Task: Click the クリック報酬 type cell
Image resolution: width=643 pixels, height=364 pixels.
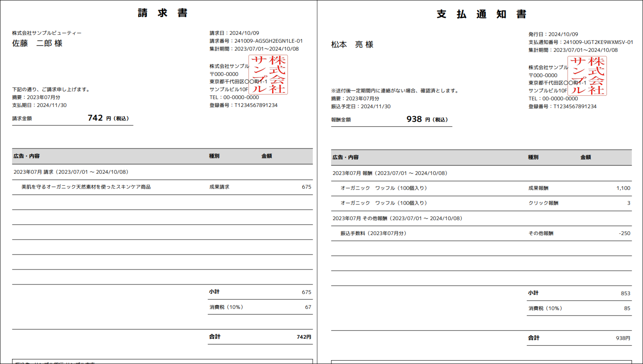Action: pyautogui.click(x=543, y=203)
